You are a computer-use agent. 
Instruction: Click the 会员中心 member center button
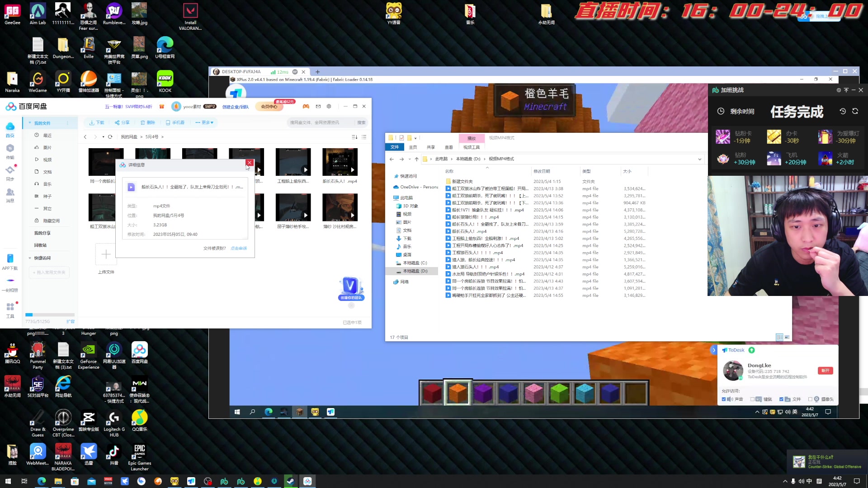269,107
